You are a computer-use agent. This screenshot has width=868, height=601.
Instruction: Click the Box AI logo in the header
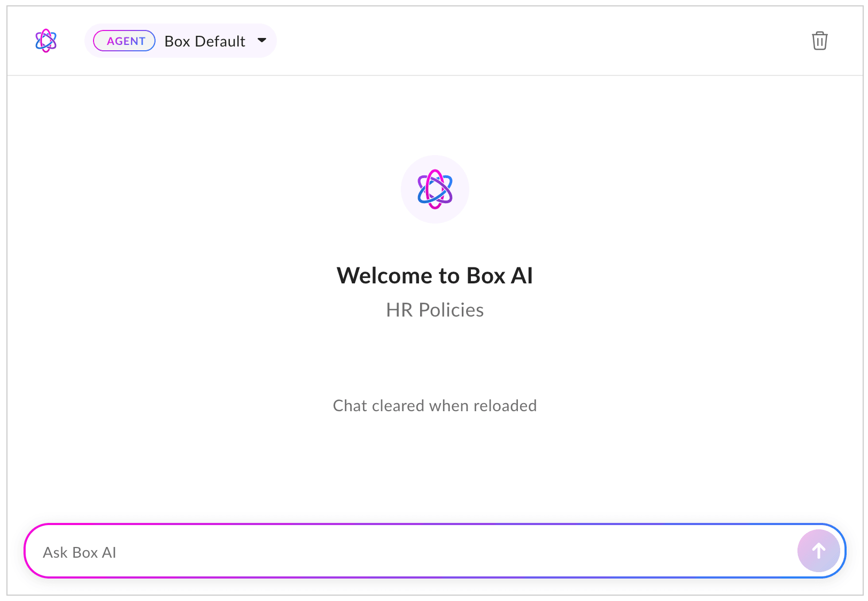[46, 41]
